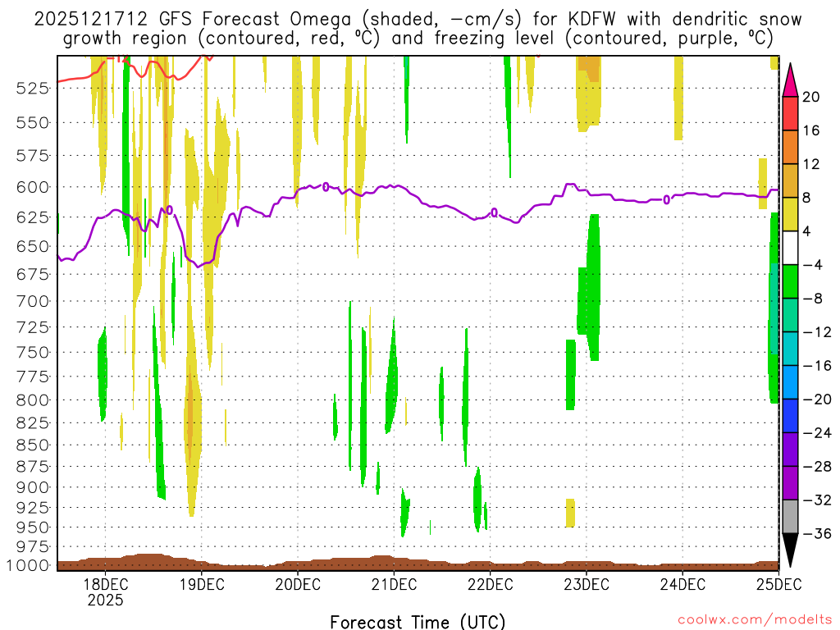840x630 pixels.
Task: Pick the red 16–20 colorbar segment
Action: (x=790, y=113)
